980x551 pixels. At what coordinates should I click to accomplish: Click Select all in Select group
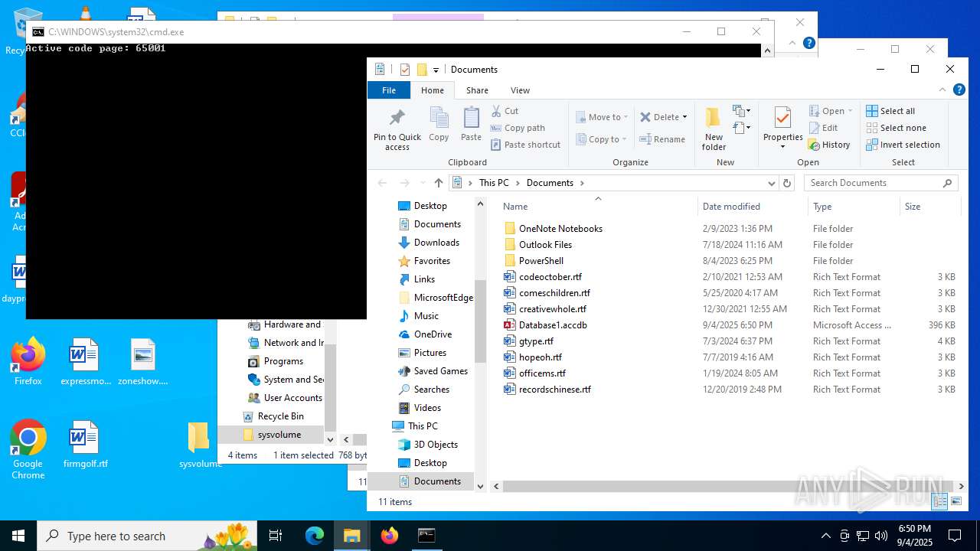[x=890, y=111]
